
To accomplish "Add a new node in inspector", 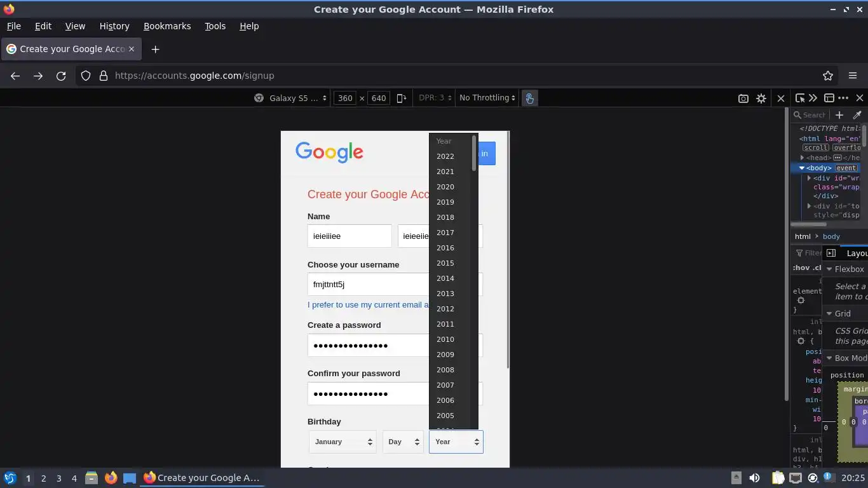I will pyautogui.click(x=839, y=115).
